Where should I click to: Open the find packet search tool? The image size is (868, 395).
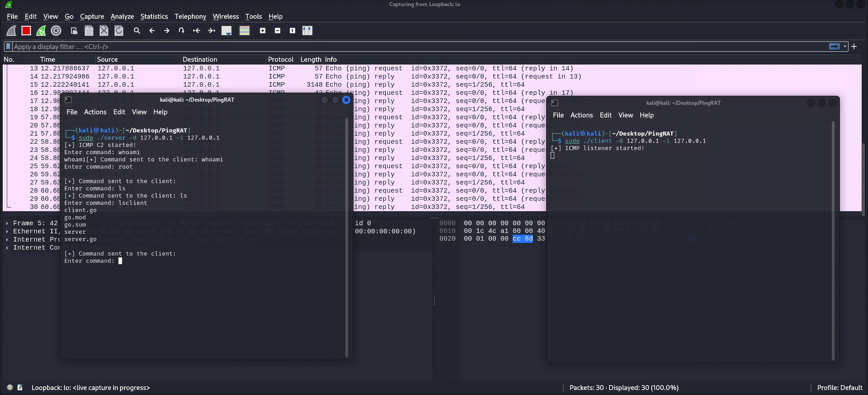[137, 30]
